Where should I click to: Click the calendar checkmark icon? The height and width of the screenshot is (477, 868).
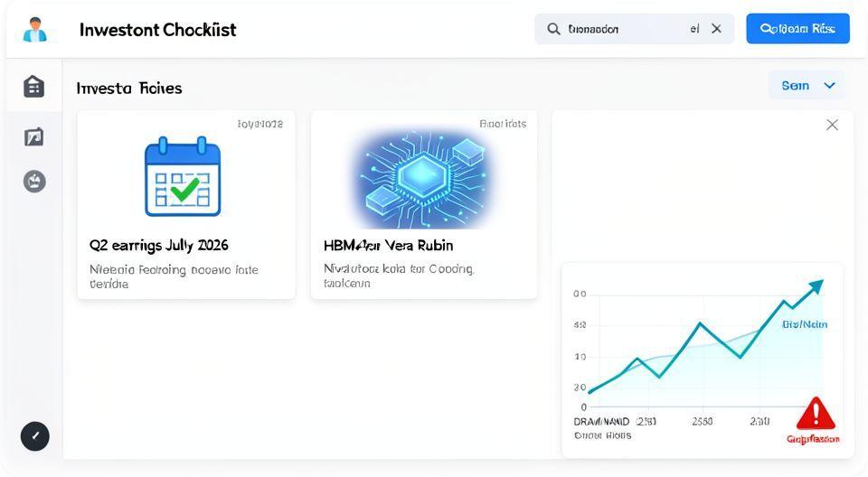point(183,176)
